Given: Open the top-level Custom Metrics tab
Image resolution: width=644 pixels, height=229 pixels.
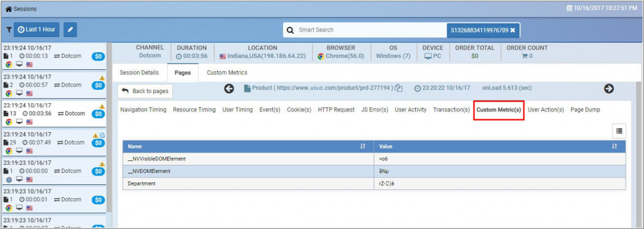Looking at the screenshot, I should pyautogui.click(x=226, y=73).
